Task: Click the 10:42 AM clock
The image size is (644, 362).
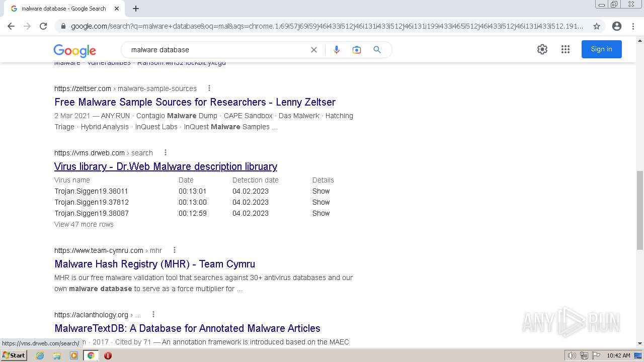Action: click(618, 355)
